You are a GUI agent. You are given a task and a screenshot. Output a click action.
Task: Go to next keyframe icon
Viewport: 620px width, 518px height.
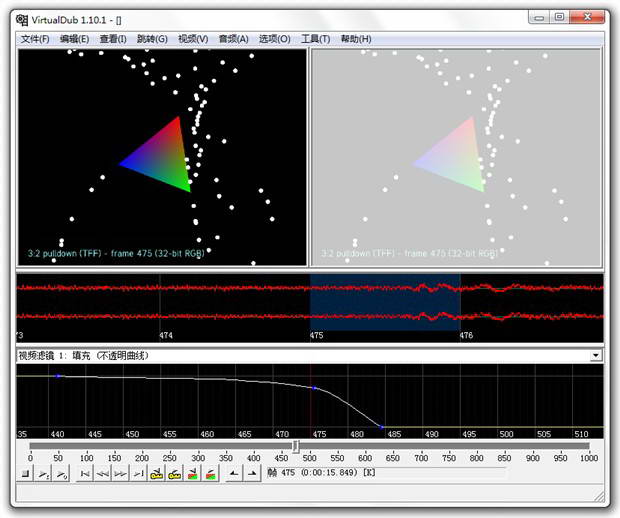(x=174, y=473)
